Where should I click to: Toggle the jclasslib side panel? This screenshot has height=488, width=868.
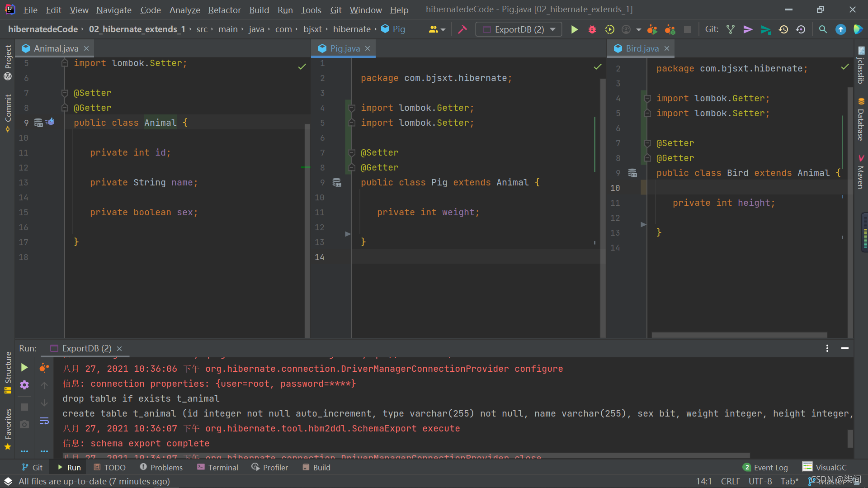coord(861,65)
